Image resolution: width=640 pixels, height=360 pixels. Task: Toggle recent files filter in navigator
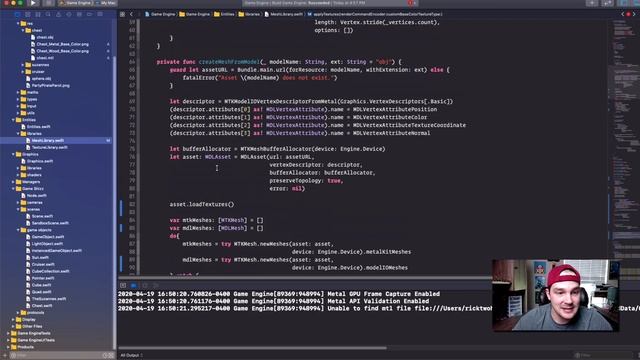[x=105, y=356]
